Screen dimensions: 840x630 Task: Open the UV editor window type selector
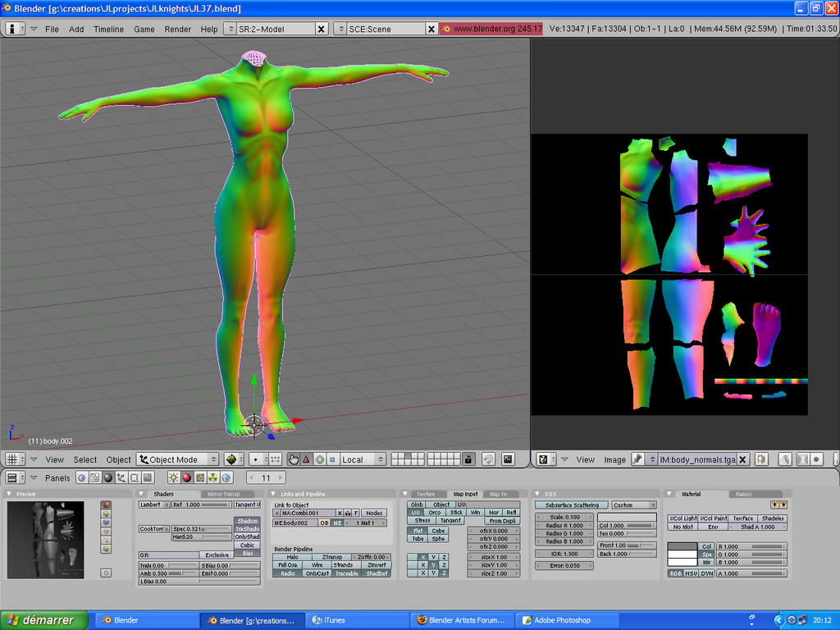pos(546,459)
